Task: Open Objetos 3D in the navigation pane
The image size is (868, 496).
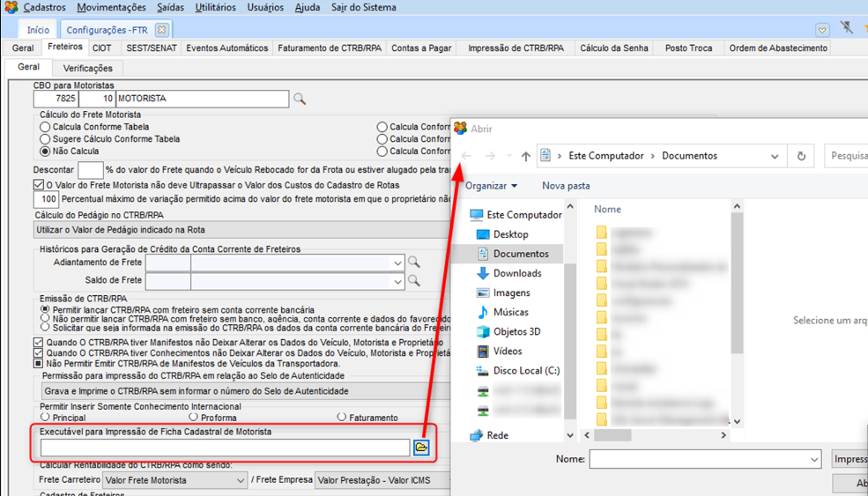Action: (508, 331)
